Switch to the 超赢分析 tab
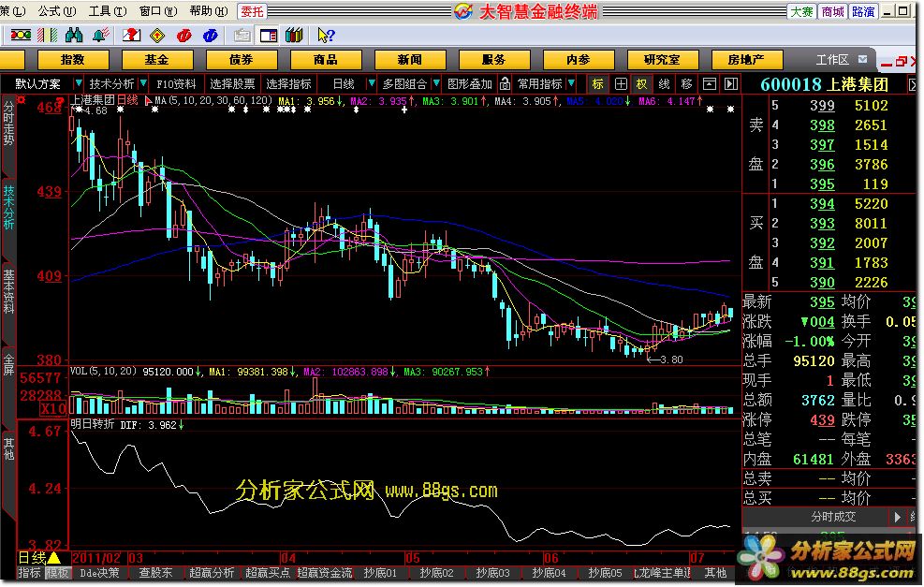The image size is (924, 587). 212,573
